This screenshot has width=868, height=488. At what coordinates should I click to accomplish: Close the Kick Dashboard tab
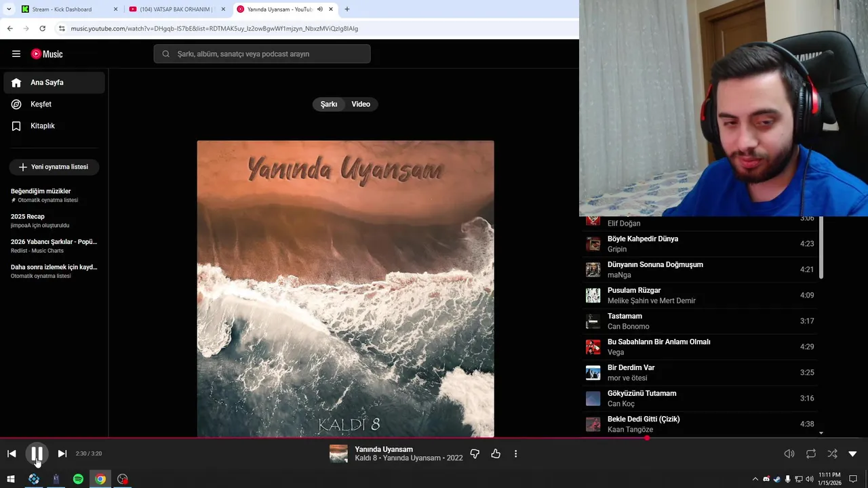pos(115,9)
